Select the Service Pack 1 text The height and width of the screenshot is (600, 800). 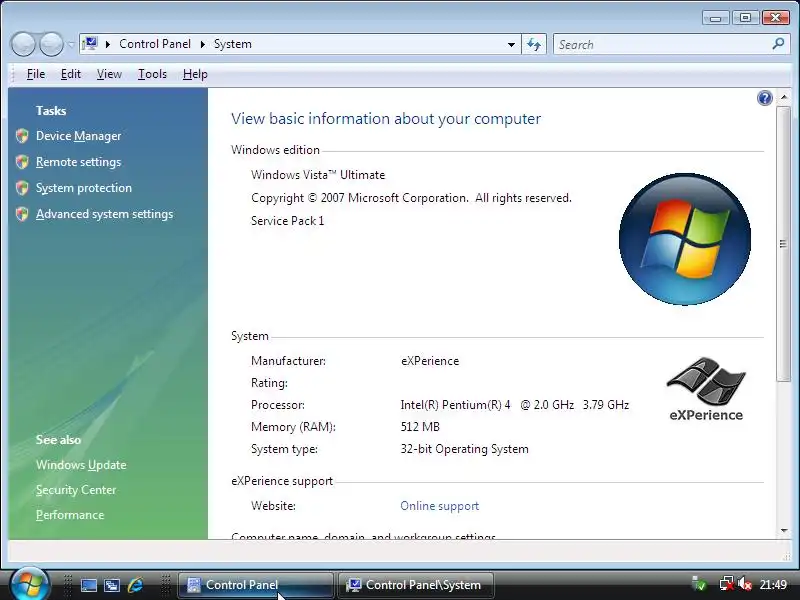pos(287,220)
